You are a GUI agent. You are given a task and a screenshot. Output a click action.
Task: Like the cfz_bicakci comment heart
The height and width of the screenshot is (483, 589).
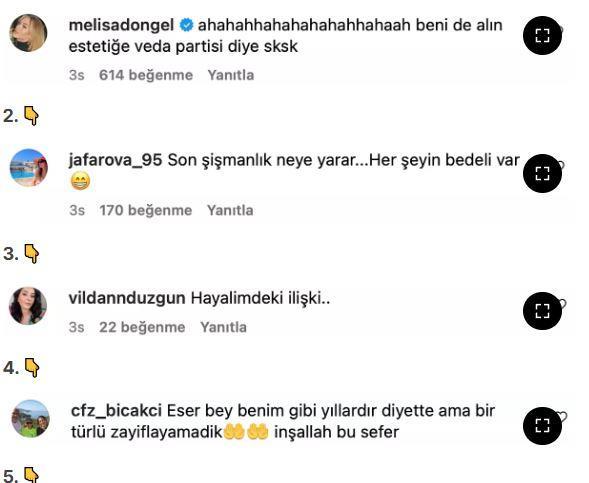pyautogui.click(x=562, y=417)
